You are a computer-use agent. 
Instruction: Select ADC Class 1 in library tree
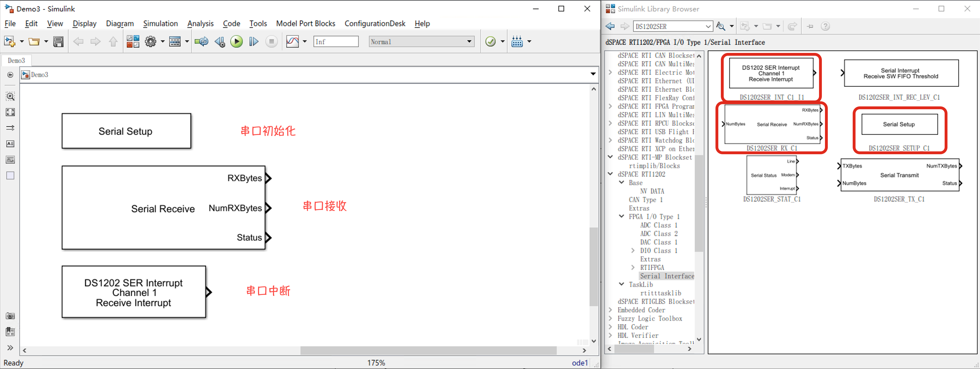659,225
